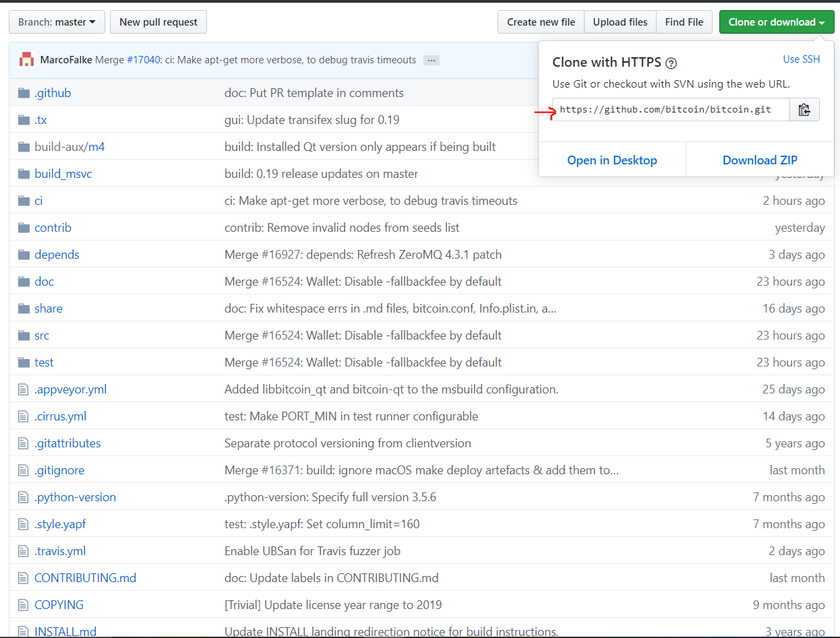
Task: Click the .travis.yml file icon
Action: tap(24, 551)
